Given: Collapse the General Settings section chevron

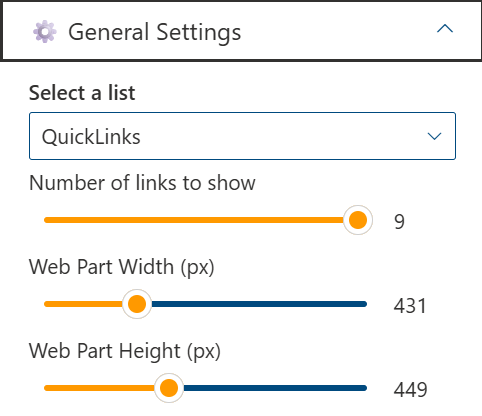Looking at the screenshot, I should point(445,29).
